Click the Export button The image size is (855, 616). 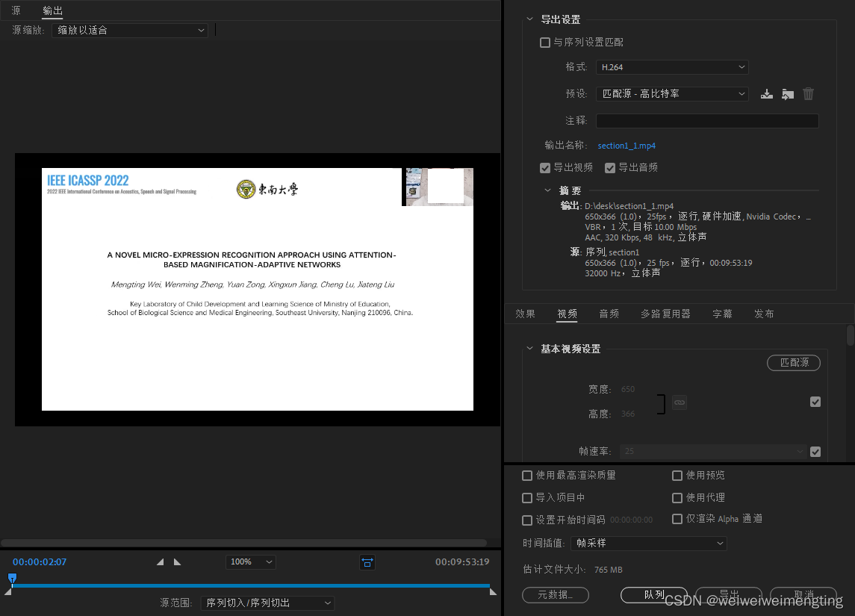click(729, 595)
